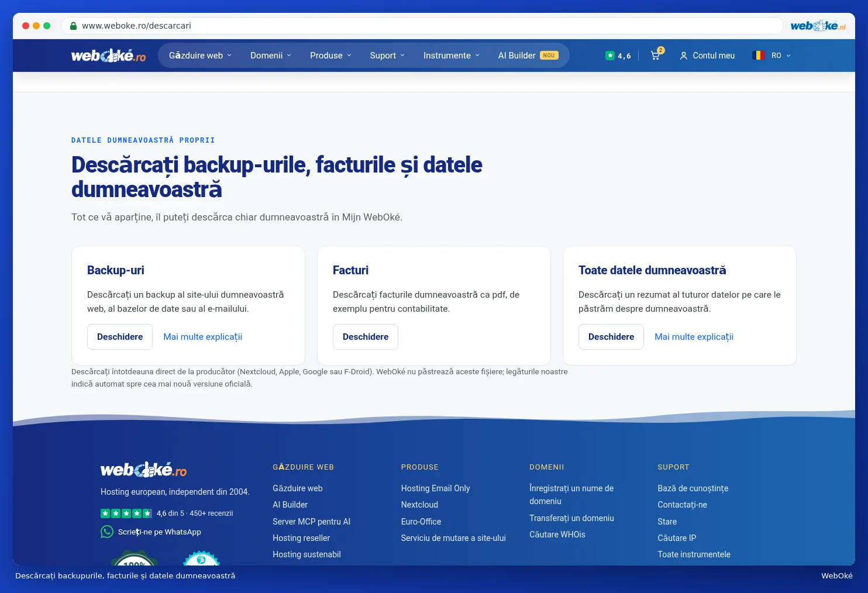Open Transferați un domeniu link

coord(572,518)
